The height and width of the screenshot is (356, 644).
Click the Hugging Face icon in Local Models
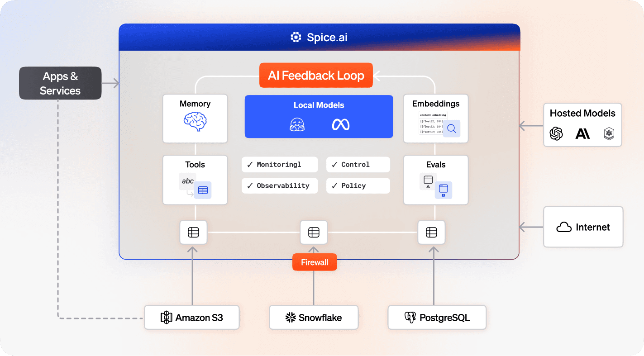[x=296, y=123]
